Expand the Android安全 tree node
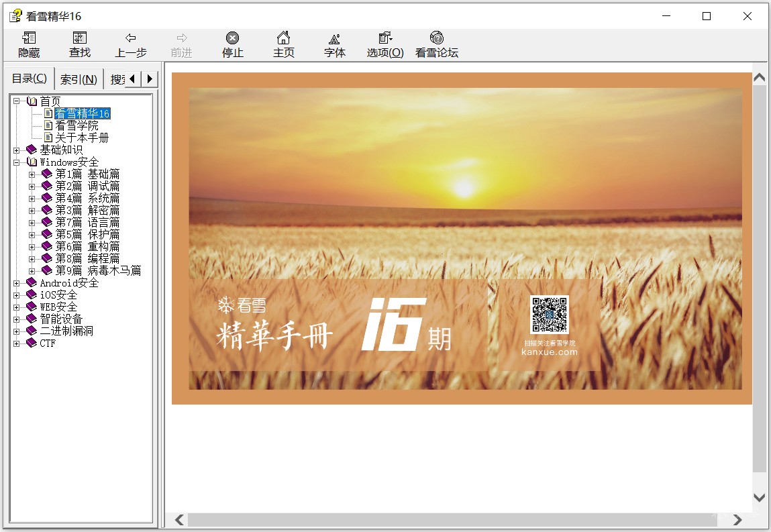The width and height of the screenshot is (771, 532). (x=17, y=282)
